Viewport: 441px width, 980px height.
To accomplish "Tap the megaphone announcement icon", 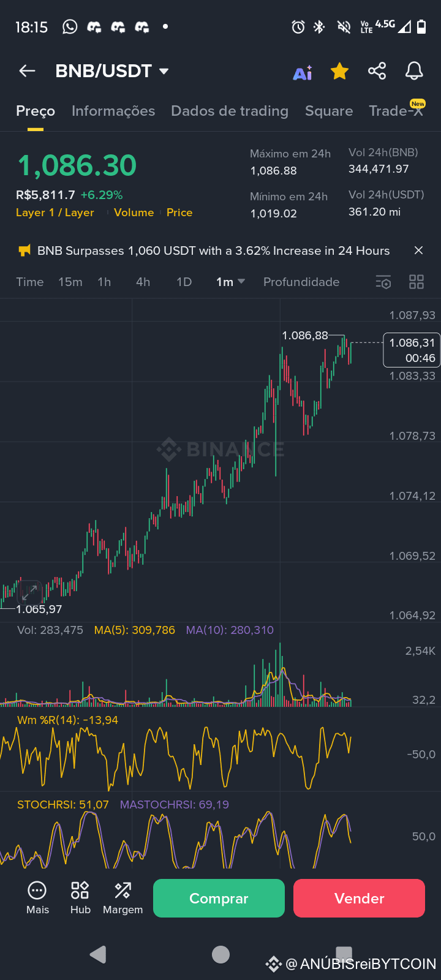I will click(24, 251).
